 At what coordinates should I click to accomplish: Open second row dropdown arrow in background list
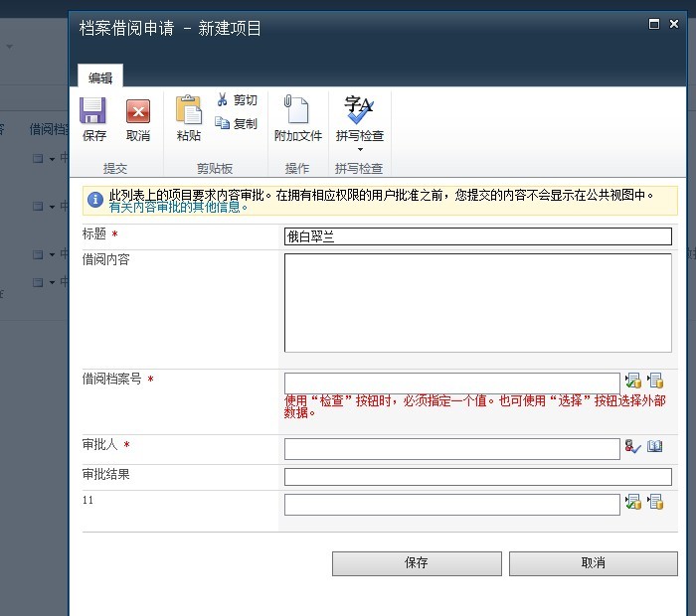[52, 207]
